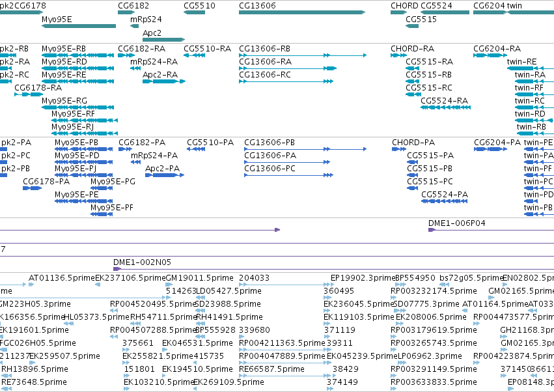The image size is (554, 392).
Task: Click EST EK259507.5prime label
Action: click(x=64, y=356)
